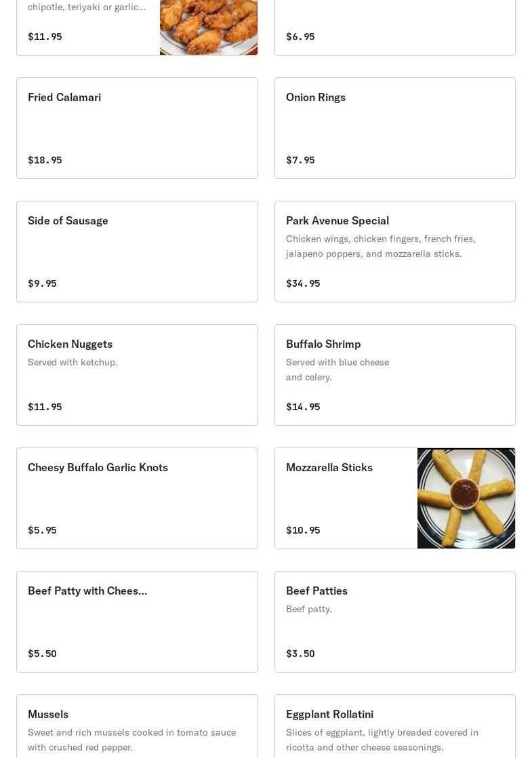
Task: Click the $18.95 Fried Calamari price
Action: [45, 160]
